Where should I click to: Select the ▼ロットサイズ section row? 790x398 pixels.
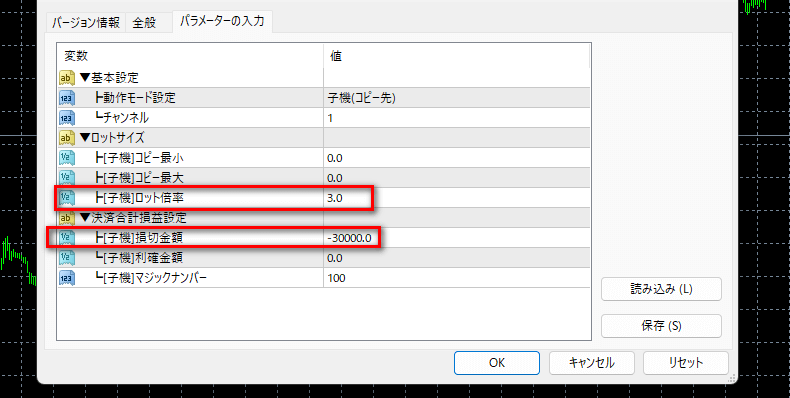[323, 138]
